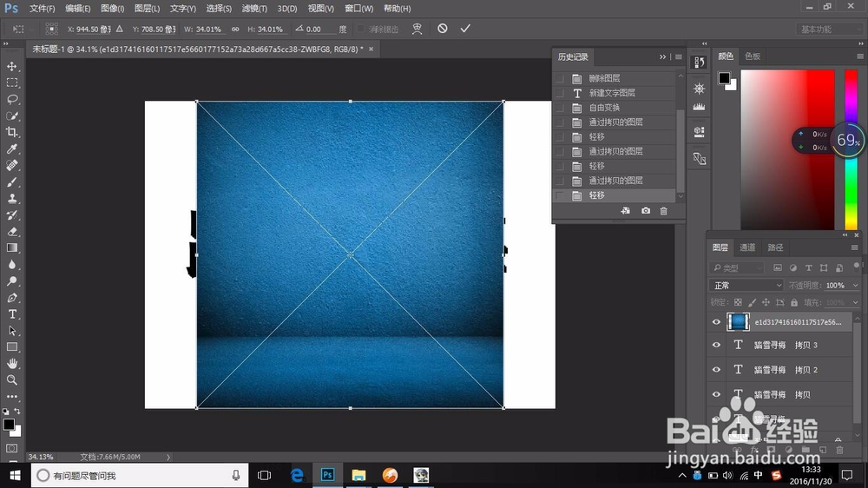This screenshot has width=868, height=488.
Task: Select the Pen tool
Action: coord(11,298)
